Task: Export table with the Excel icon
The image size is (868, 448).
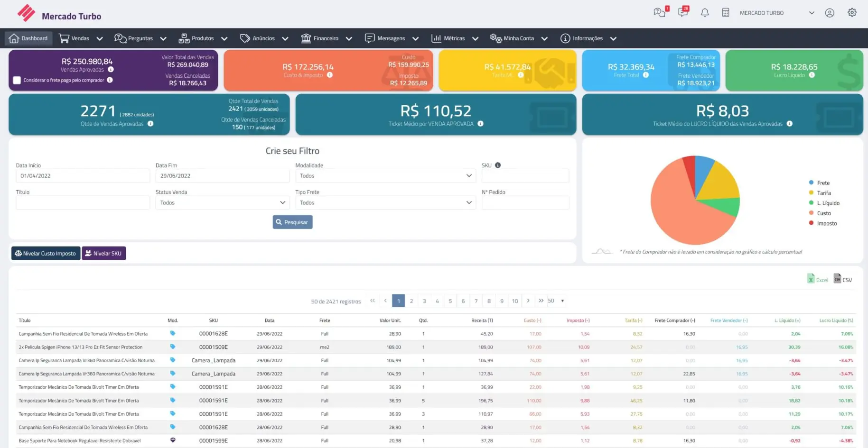Action: (817, 279)
